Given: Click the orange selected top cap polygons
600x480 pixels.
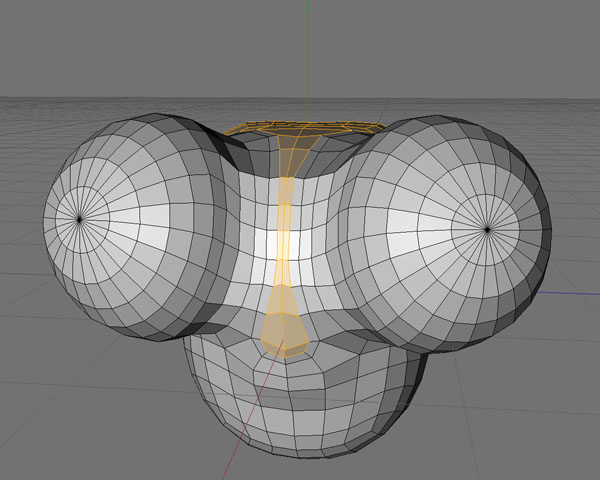Looking at the screenshot, I should click(304, 128).
